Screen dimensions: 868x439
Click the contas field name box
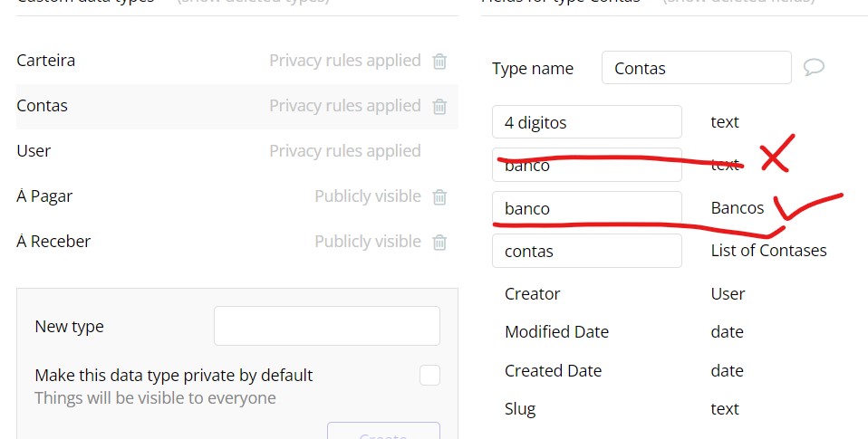(x=586, y=251)
